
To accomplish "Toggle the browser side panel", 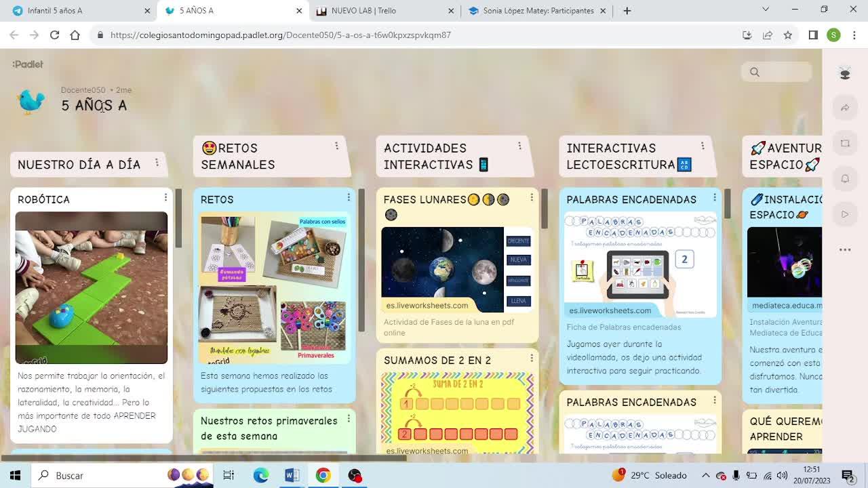I will pos(813,35).
